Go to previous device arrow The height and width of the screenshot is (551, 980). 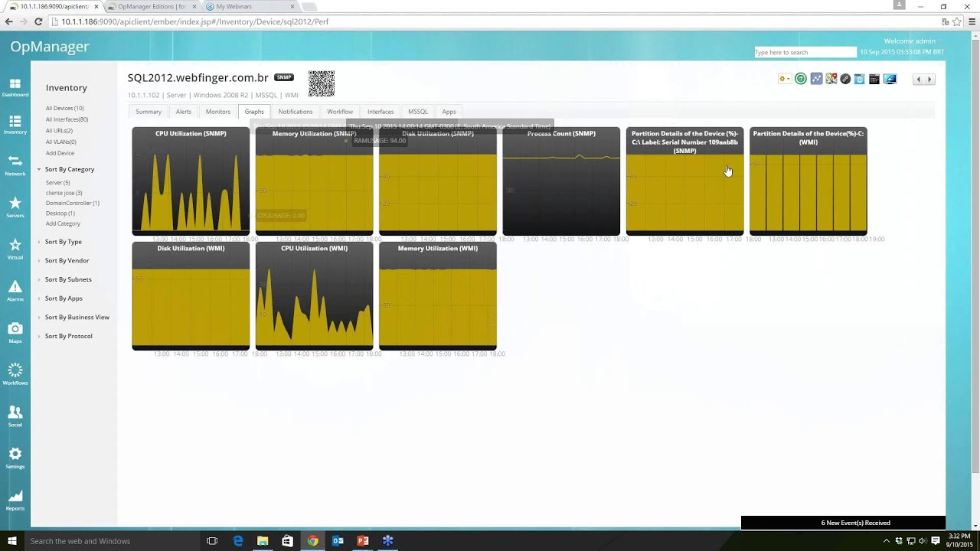918,80
